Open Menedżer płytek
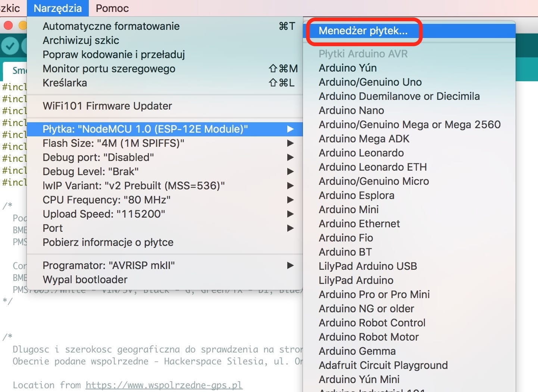Image resolution: width=538 pixels, height=392 pixels. (409, 31)
